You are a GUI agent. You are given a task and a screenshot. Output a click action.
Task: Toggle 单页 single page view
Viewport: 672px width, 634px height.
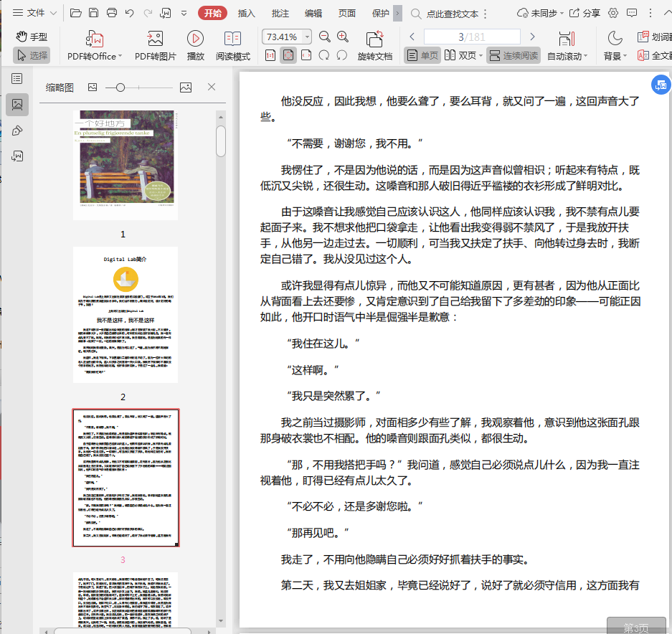[422, 56]
